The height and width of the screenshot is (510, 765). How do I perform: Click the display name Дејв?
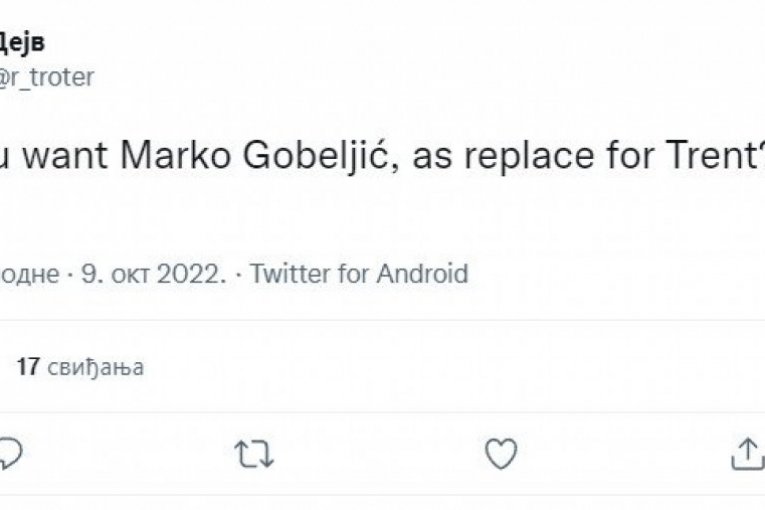[22, 42]
